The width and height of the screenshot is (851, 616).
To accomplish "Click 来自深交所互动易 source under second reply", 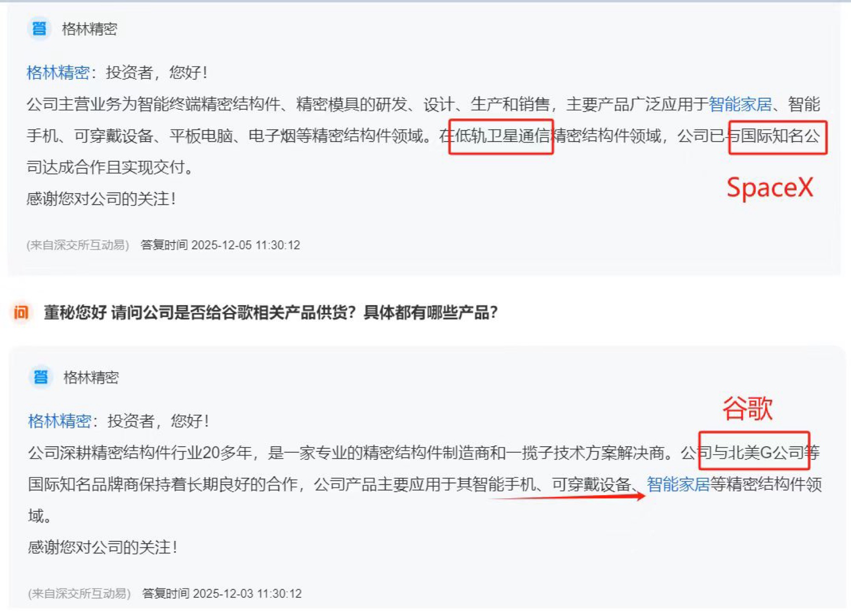I will click(80, 593).
